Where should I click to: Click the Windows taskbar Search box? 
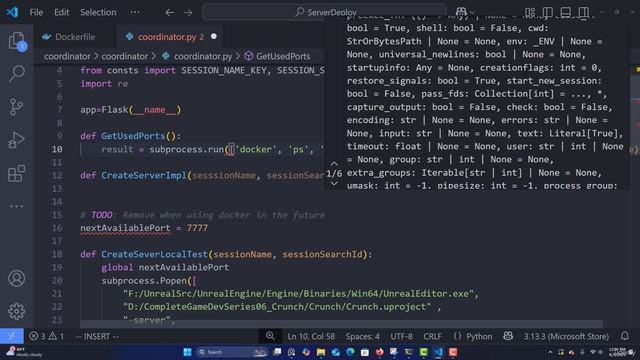tap(231, 352)
